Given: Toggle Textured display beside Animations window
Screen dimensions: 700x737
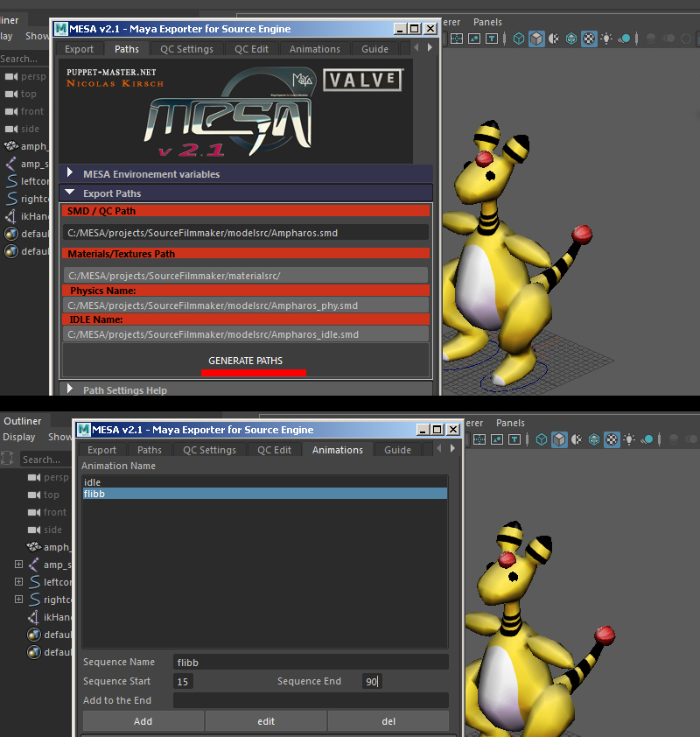Looking at the screenshot, I should (612, 439).
